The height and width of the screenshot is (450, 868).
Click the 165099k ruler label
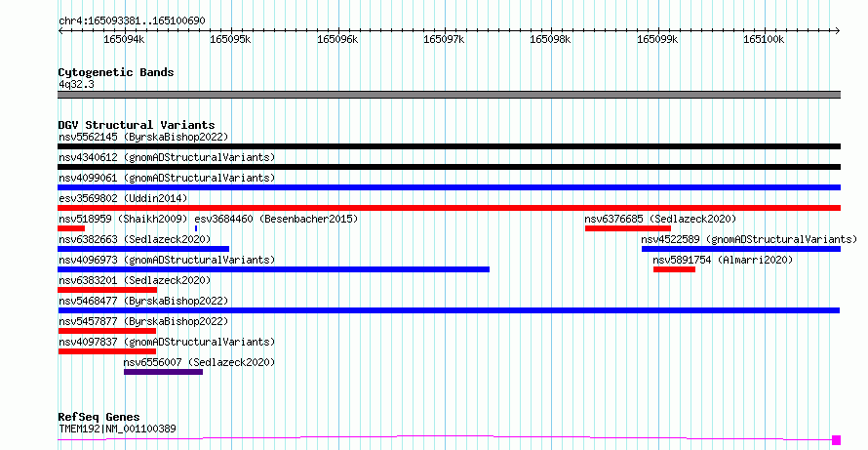tap(657, 39)
